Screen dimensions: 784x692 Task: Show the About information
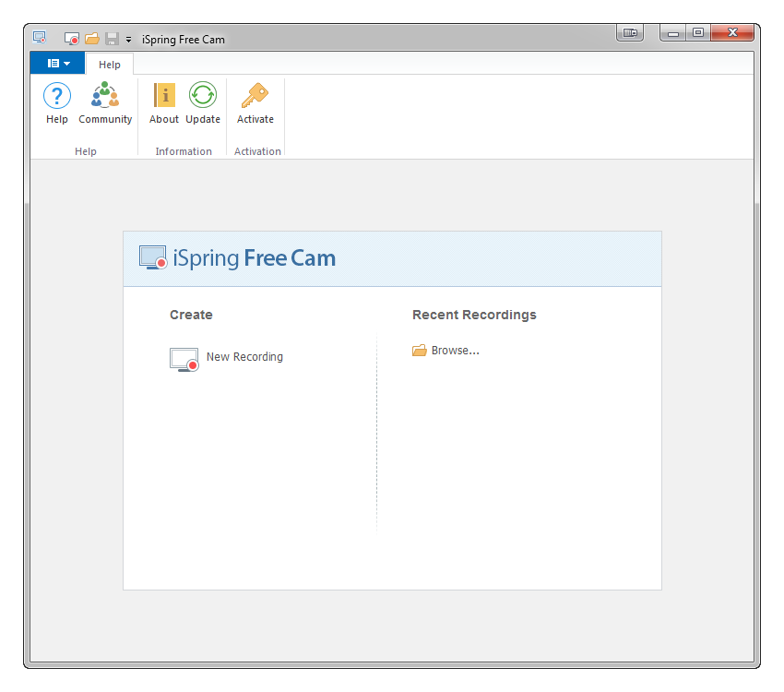(x=164, y=103)
